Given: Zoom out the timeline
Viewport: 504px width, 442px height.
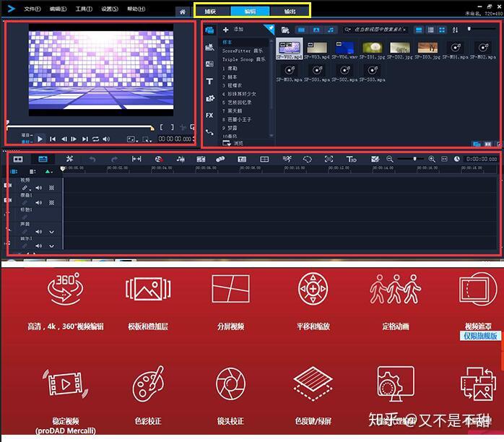Looking at the screenshot, I should pyautogui.click(x=390, y=159).
